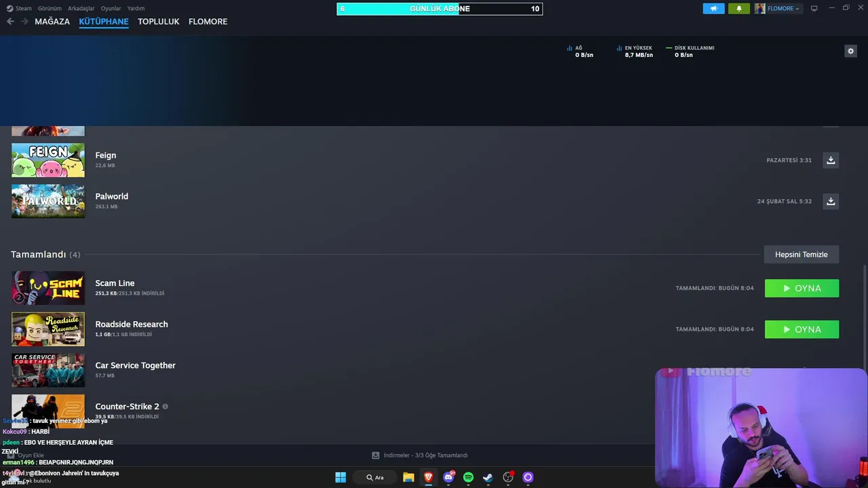868x488 pixels.
Task: Open the Arkadaşlar menu
Action: click(81, 8)
